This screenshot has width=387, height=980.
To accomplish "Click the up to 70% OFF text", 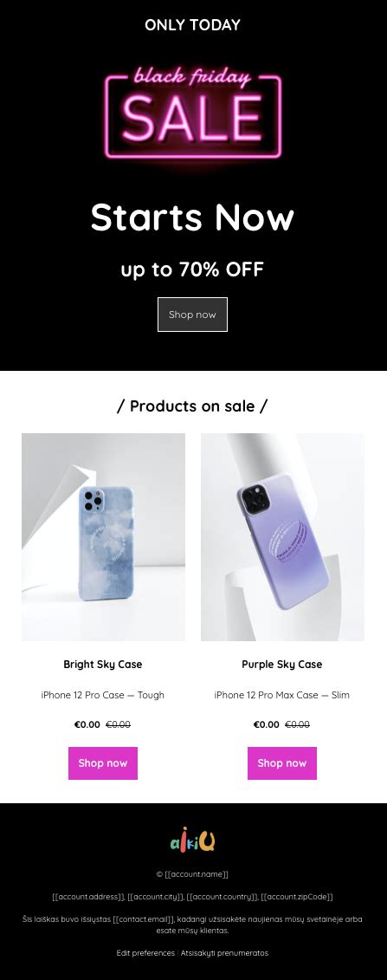I will (192, 269).
